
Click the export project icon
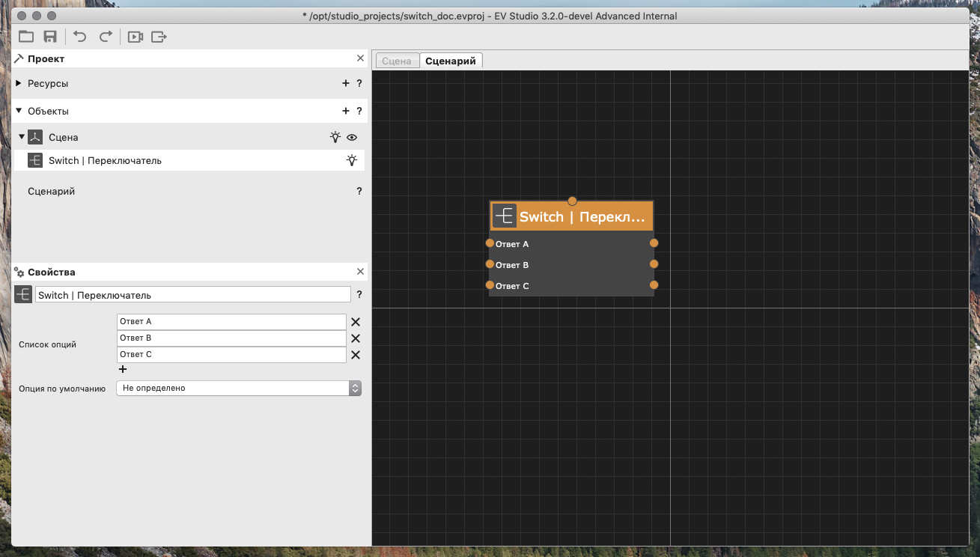click(159, 36)
